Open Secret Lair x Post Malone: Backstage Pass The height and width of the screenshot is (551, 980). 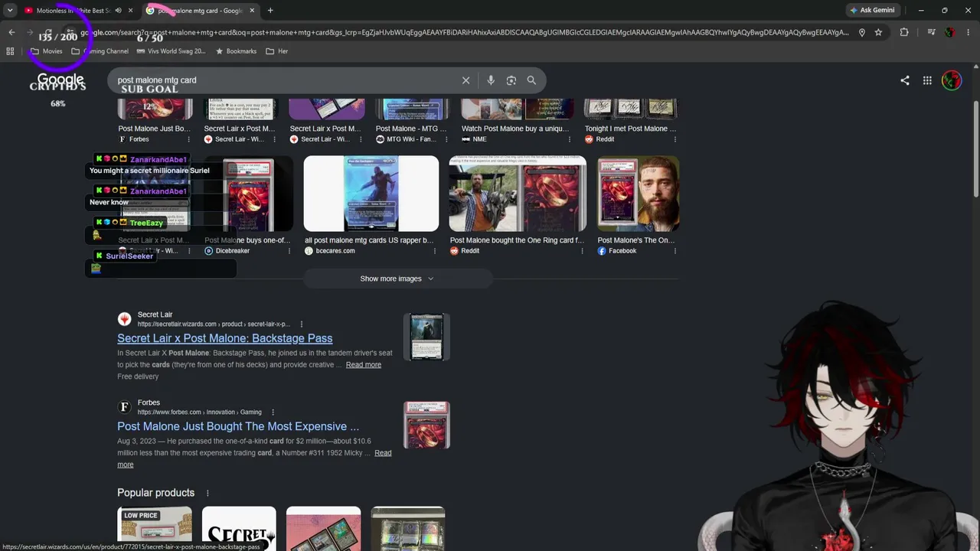tap(225, 338)
